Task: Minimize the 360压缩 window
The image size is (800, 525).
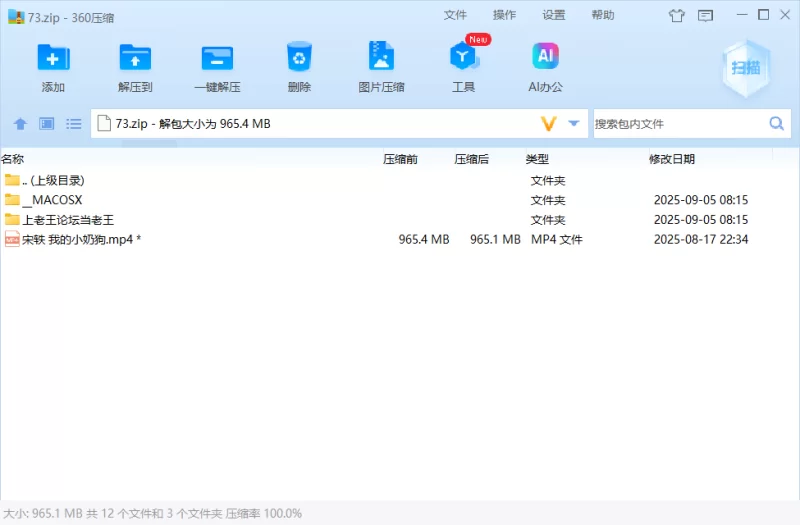Action: (742, 15)
